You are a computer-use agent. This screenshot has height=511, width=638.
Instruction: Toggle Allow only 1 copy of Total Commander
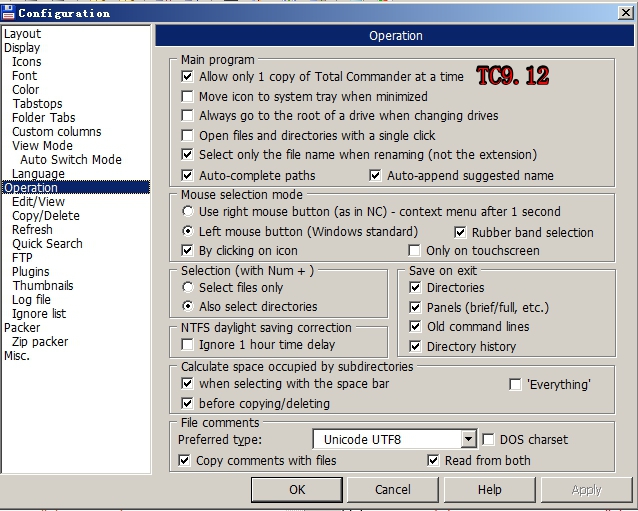[x=187, y=76]
